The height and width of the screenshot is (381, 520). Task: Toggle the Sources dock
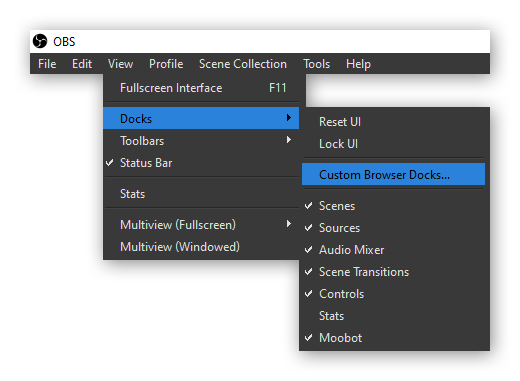pos(394,228)
